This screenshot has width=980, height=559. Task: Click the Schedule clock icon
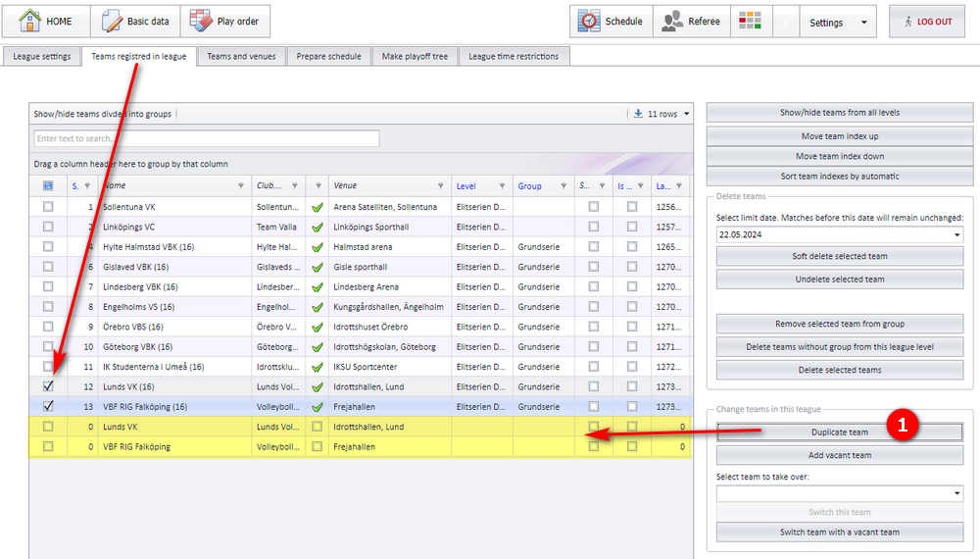tap(589, 22)
